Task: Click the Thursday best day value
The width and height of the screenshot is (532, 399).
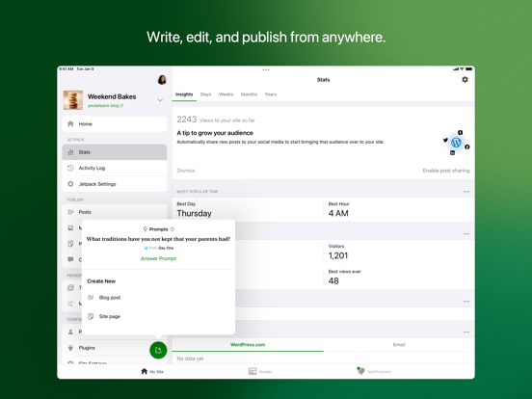Action: 194,213
